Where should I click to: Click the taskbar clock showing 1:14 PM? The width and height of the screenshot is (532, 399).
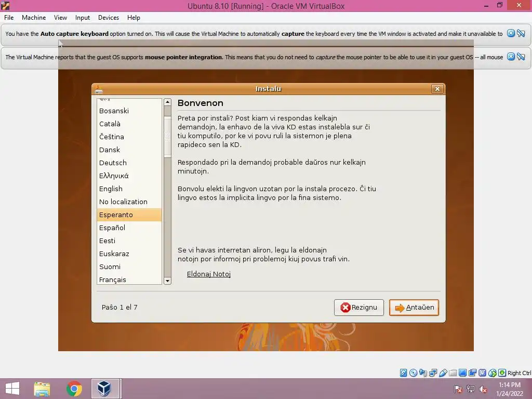(510, 389)
